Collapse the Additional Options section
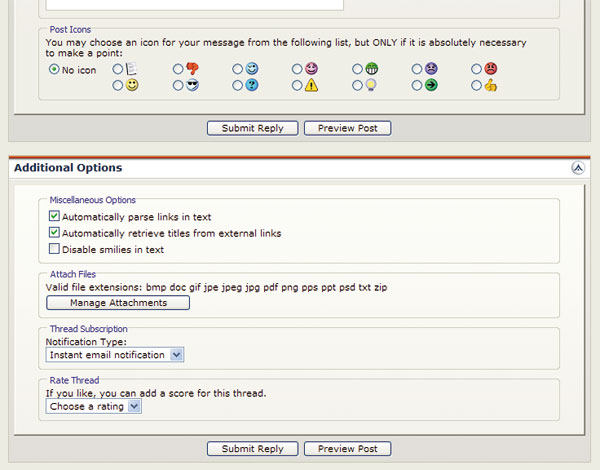The height and width of the screenshot is (470, 600). (578, 168)
